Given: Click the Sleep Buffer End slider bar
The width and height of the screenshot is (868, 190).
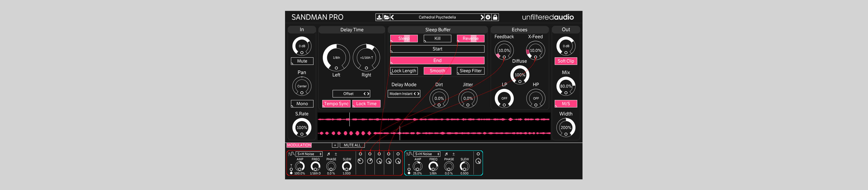Looking at the screenshot, I should 437,60.
